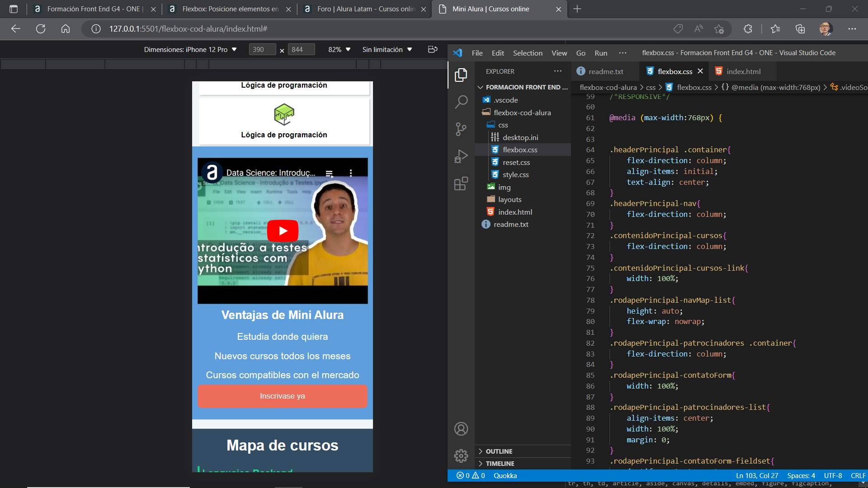Open the Run menu
This screenshot has width=868, height=488.
click(x=601, y=53)
